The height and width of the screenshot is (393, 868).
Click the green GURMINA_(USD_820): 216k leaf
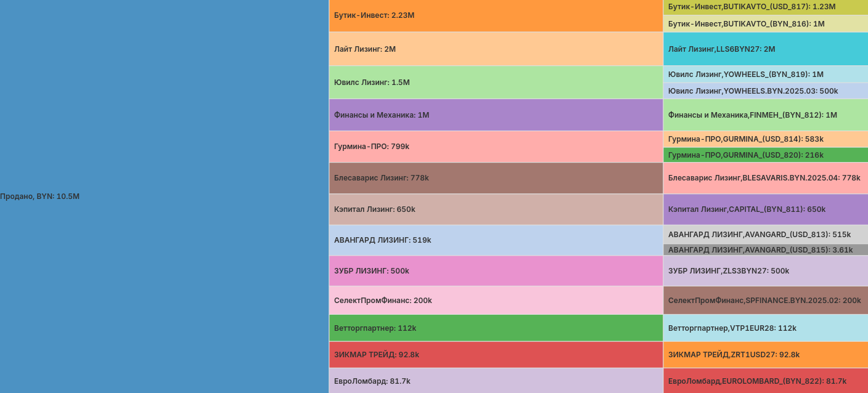(765, 155)
